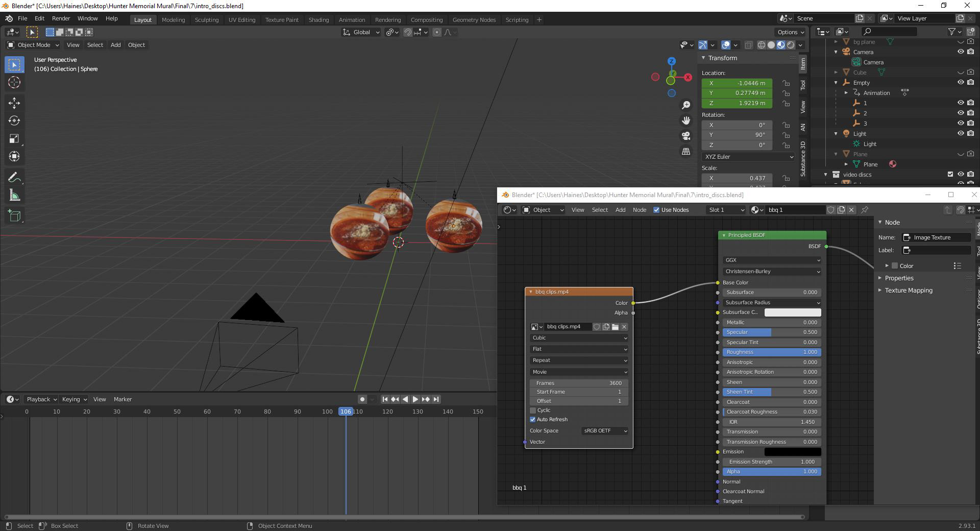Viewport: 980px width, 531px height.
Task: Toggle viewport overlays button
Action: pos(726,45)
